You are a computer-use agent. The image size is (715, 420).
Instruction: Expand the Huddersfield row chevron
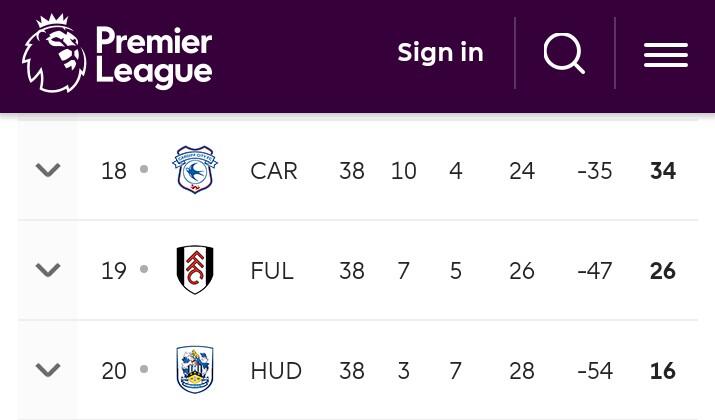point(48,370)
